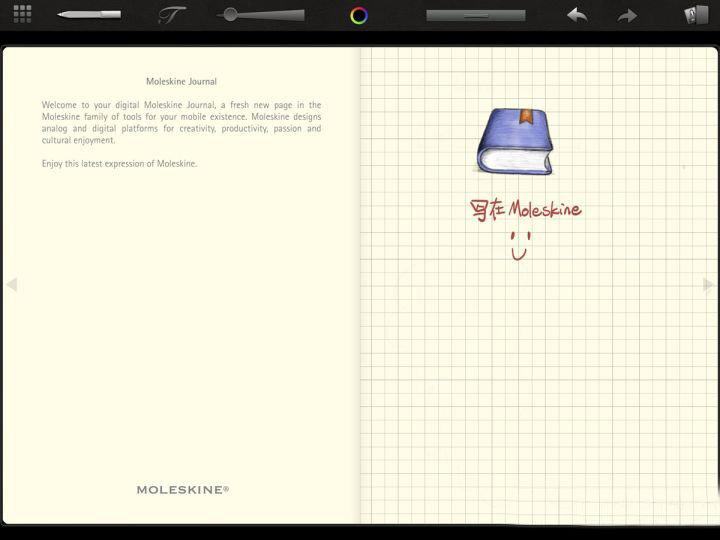Screen dimensions: 720x540
Task: Tap the blue notebook drawing
Action: pyautogui.click(x=515, y=141)
